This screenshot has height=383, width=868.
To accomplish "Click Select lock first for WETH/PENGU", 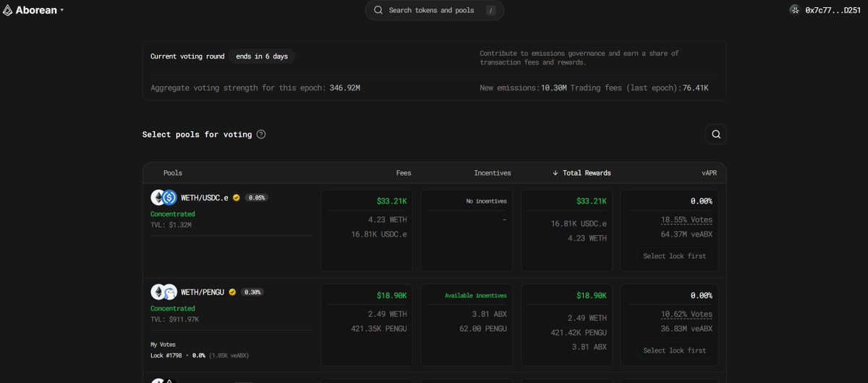I will (x=674, y=350).
